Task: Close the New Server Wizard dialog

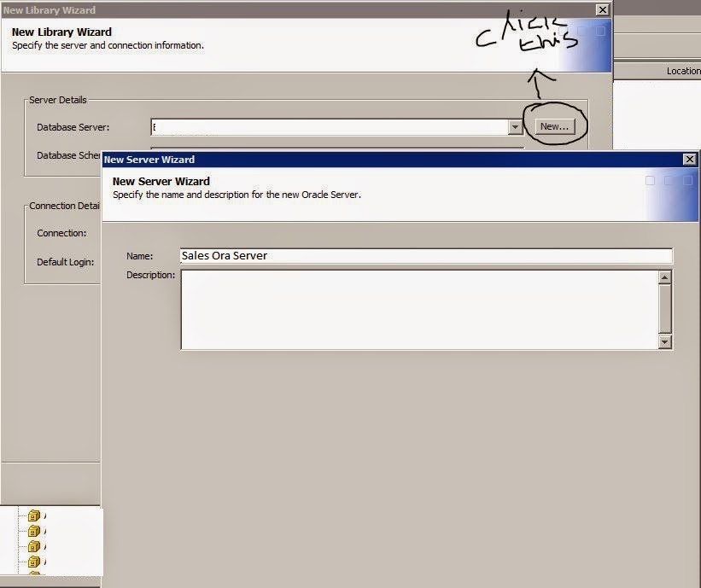Action: coord(690,160)
